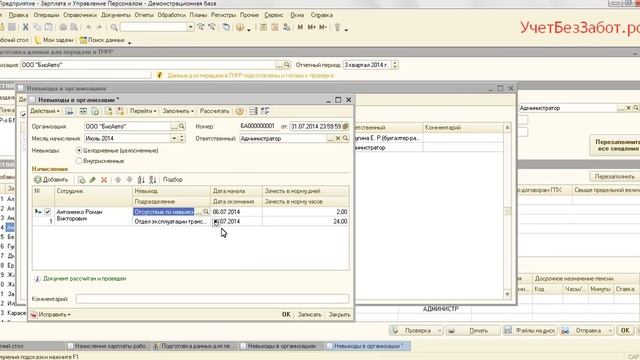
Task: Open the Действия dropdown menu
Action: click(45, 111)
